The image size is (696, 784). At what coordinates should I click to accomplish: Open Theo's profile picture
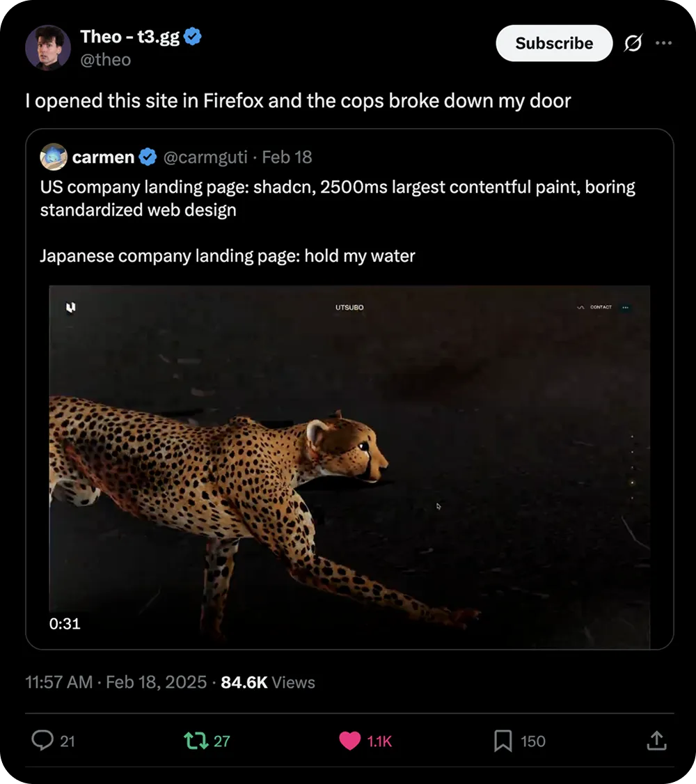tap(48, 47)
